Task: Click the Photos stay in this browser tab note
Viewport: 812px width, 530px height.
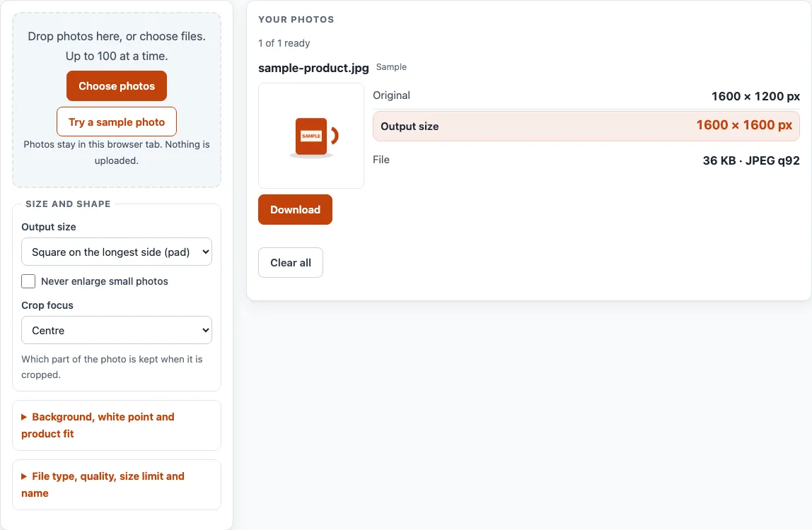Action: point(117,152)
